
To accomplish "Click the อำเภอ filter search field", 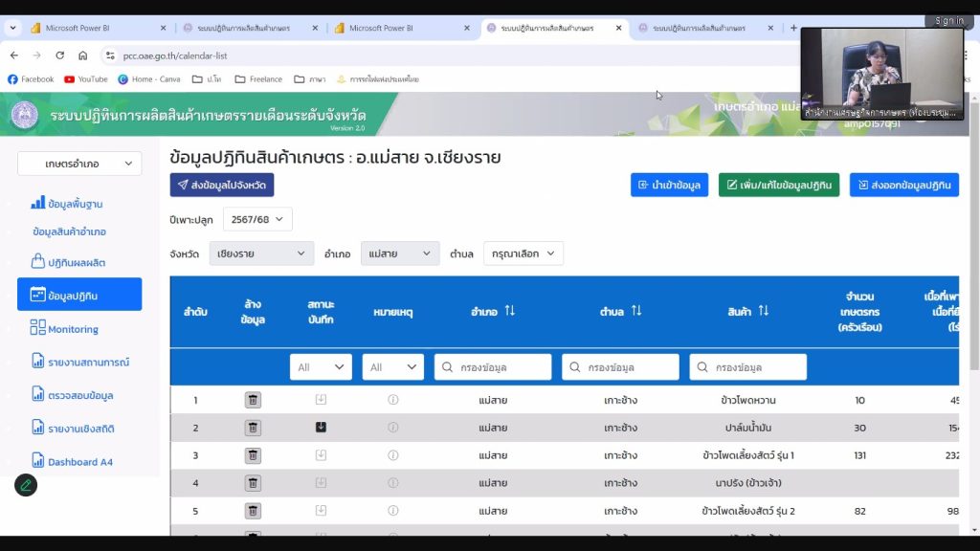I will [493, 367].
